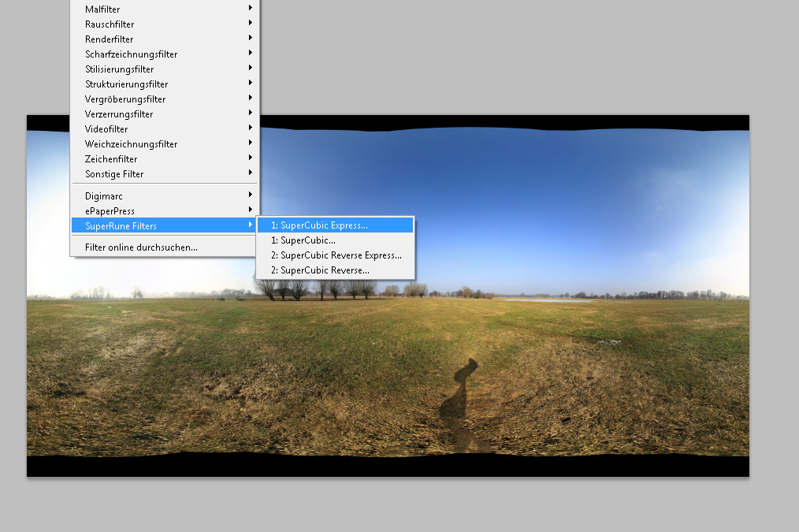799x532 pixels.
Task: Select the Zeichenfilter menu item
Action: [111, 159]
